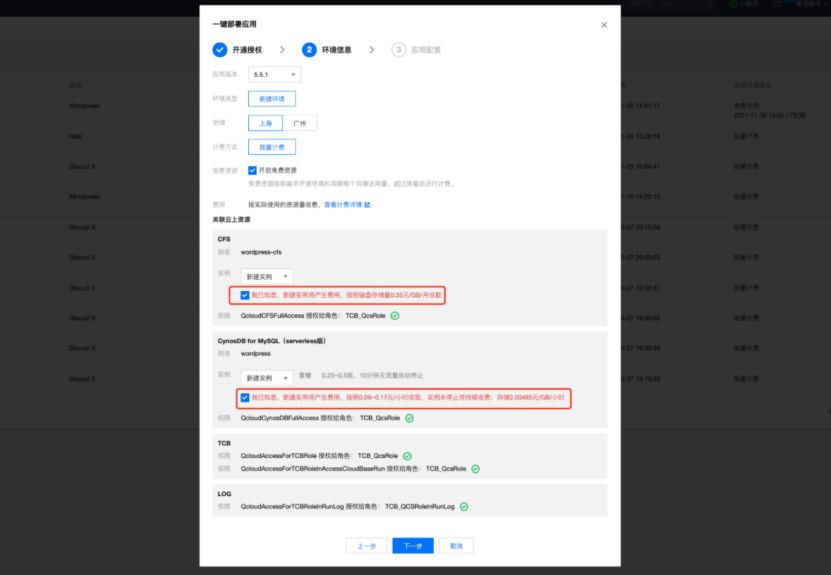Screen dimensions: 831x575
Task: Click 按量计费 cell in the Halo row
Action: coord(746,137)
